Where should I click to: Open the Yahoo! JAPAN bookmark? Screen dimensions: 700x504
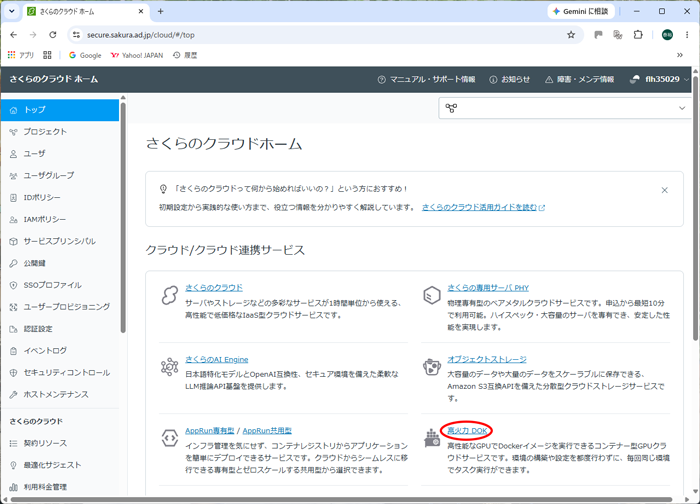pos(137,55)
